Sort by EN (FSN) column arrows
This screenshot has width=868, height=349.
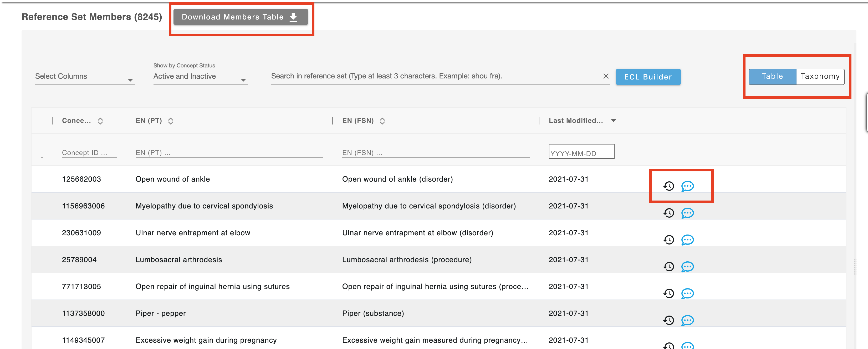click(382, 121)
